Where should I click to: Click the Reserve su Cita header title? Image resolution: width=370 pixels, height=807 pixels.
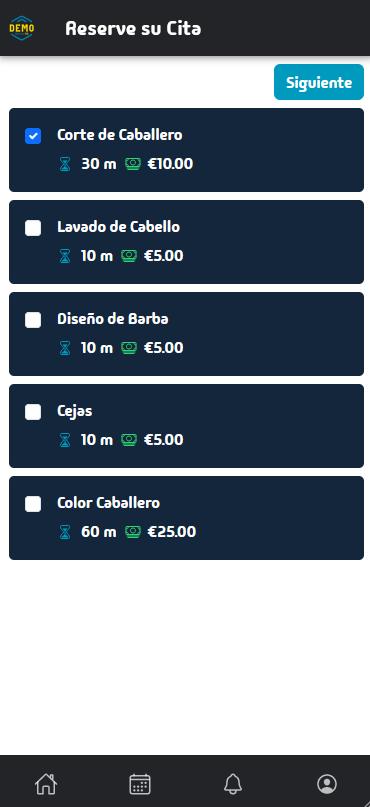click(x=133, y=28)
